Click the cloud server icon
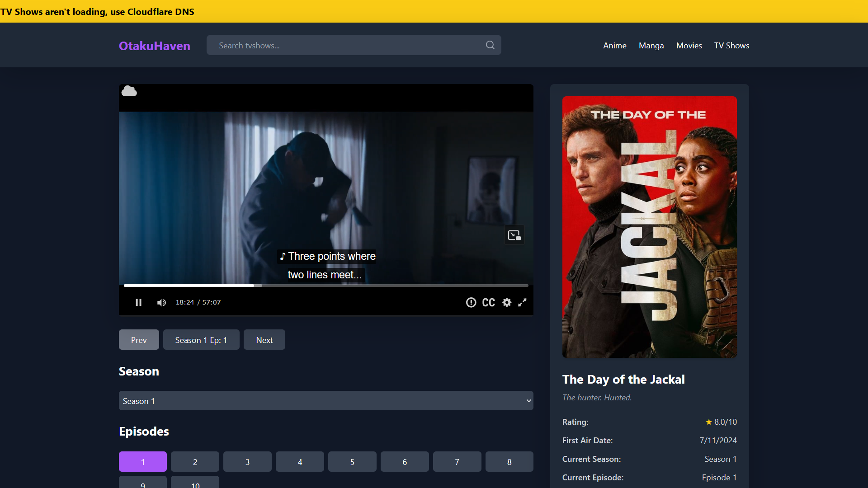Viewport: 868px width, 488px height. 129,91
